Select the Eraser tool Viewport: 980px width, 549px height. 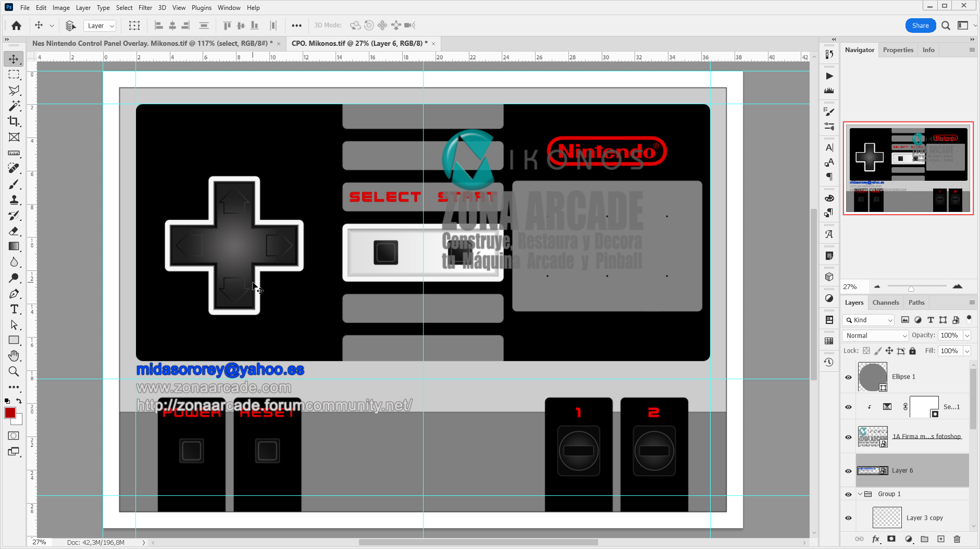(14, 231)
